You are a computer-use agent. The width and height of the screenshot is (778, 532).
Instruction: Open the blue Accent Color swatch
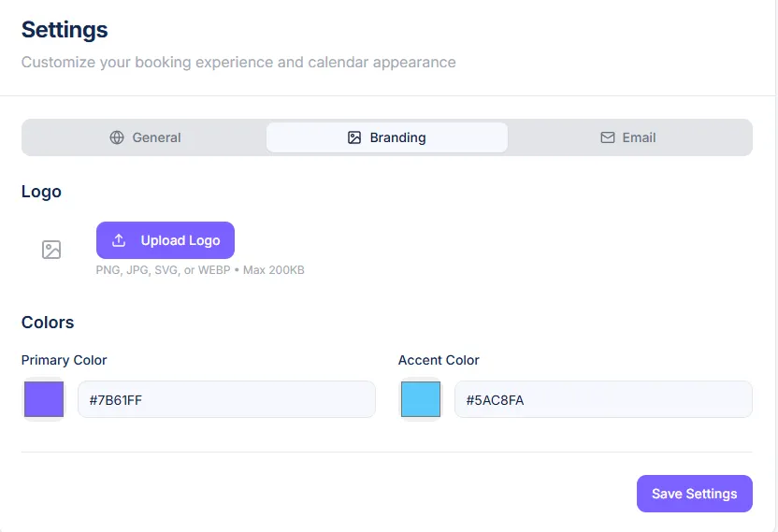[421, 399]
